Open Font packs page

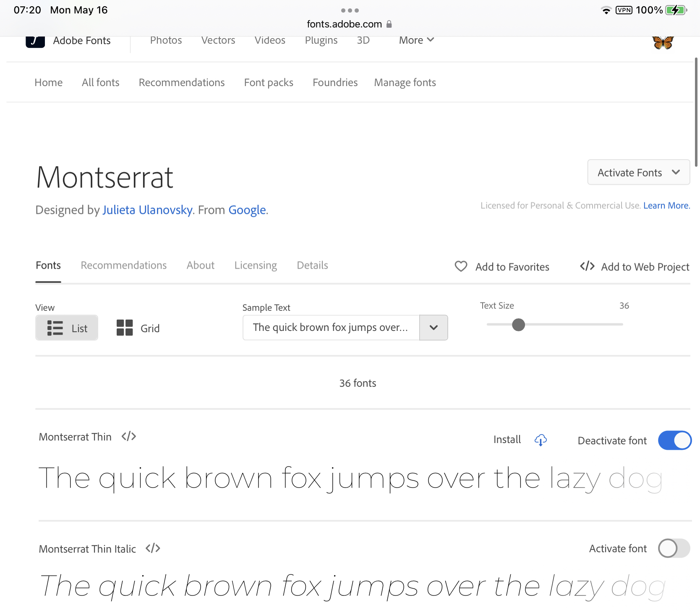click(x=269, y=82)
